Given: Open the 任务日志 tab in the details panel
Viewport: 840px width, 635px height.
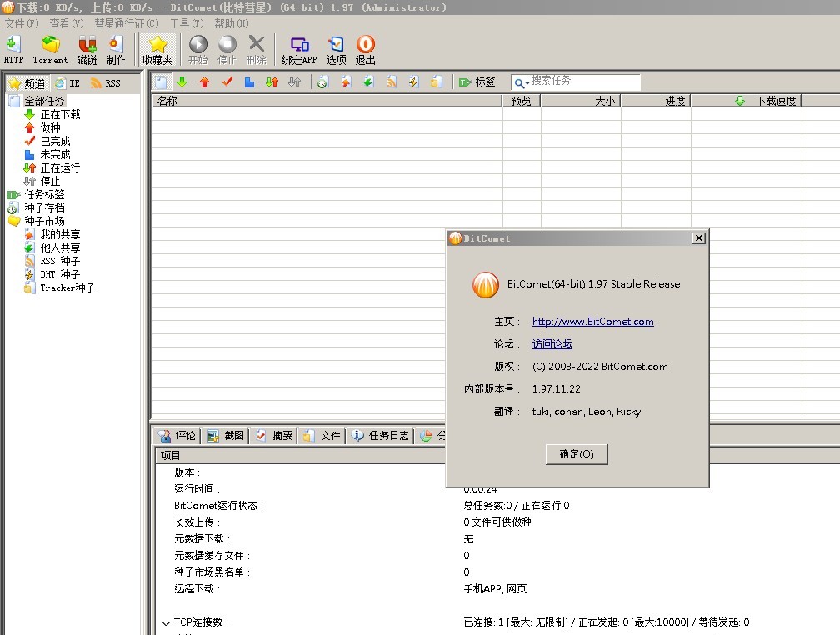Looking at the screenshot, I should (x=380, y=436).
